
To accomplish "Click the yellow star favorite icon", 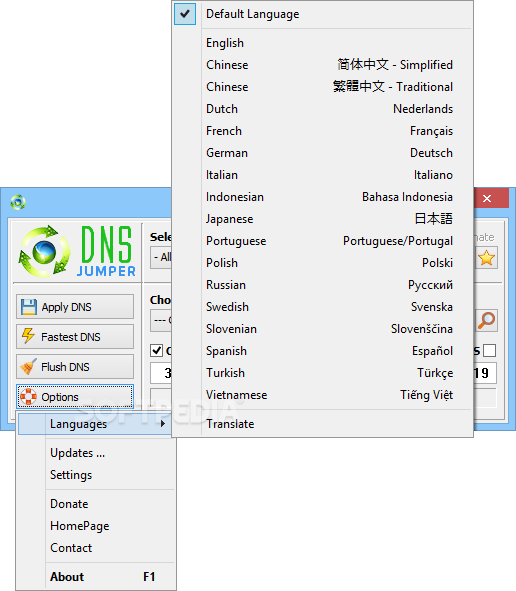I will tap(486, 258).
